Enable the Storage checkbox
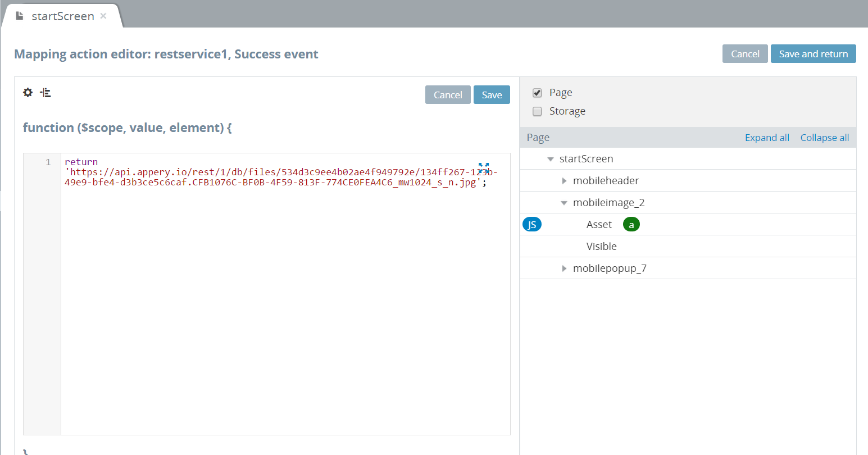 coord(537,111)
